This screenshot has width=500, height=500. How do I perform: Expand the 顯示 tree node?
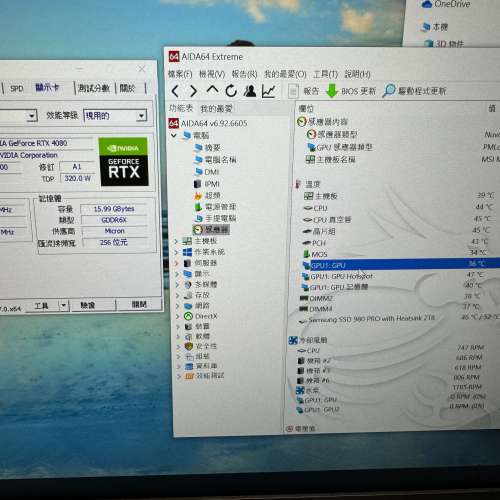177,274
